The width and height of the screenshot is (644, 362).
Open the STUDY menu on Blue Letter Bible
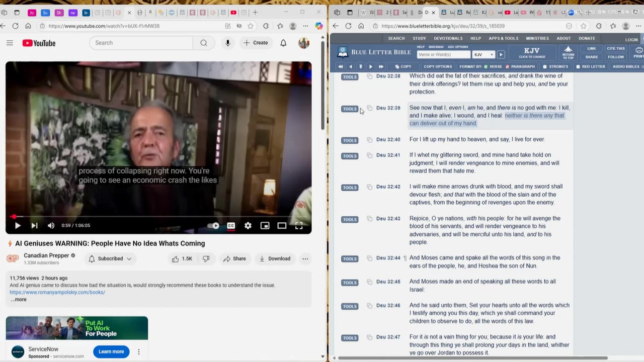pyautogui.click(x=419, y=39)
